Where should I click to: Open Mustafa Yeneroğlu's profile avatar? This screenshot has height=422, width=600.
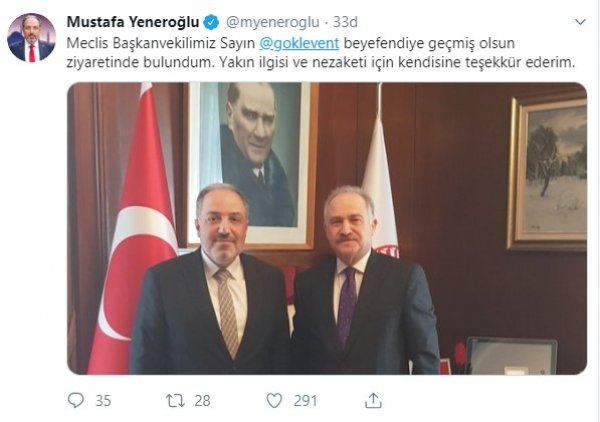click(x=32, y=37)
